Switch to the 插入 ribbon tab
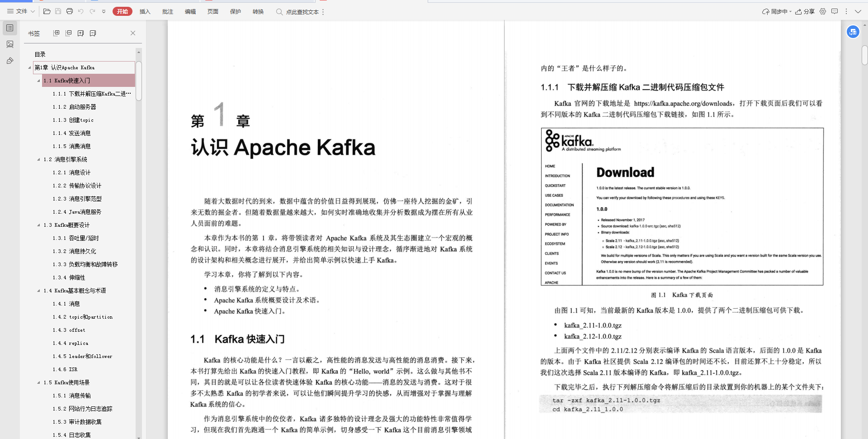The height and width of the screenshot is (439, 868). (x=145, y=11)
